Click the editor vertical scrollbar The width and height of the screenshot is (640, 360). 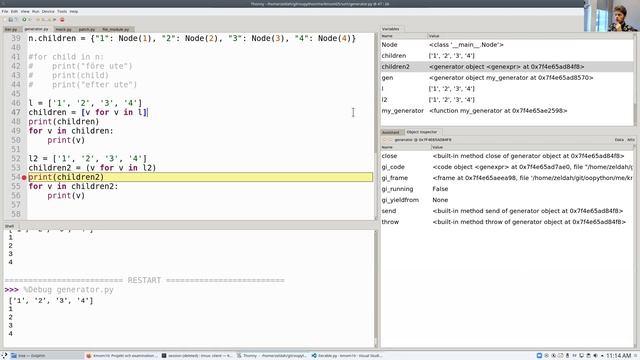[x=376, y=127]
